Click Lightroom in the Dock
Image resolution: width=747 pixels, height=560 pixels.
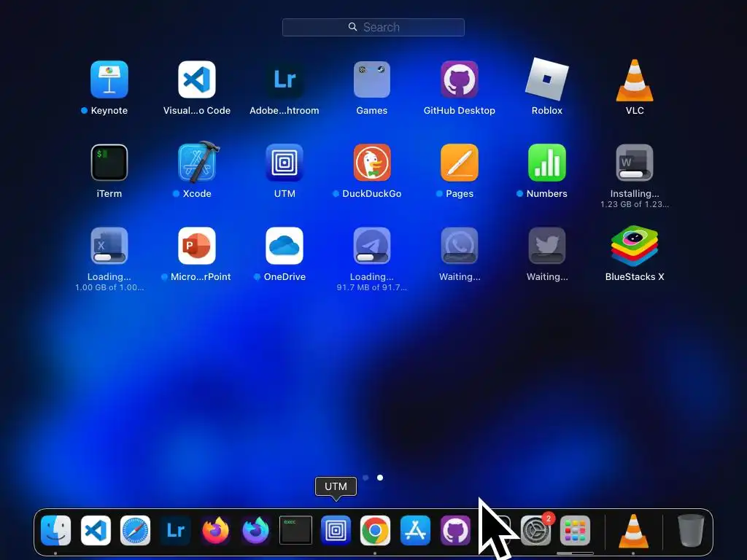coord(175,531)
